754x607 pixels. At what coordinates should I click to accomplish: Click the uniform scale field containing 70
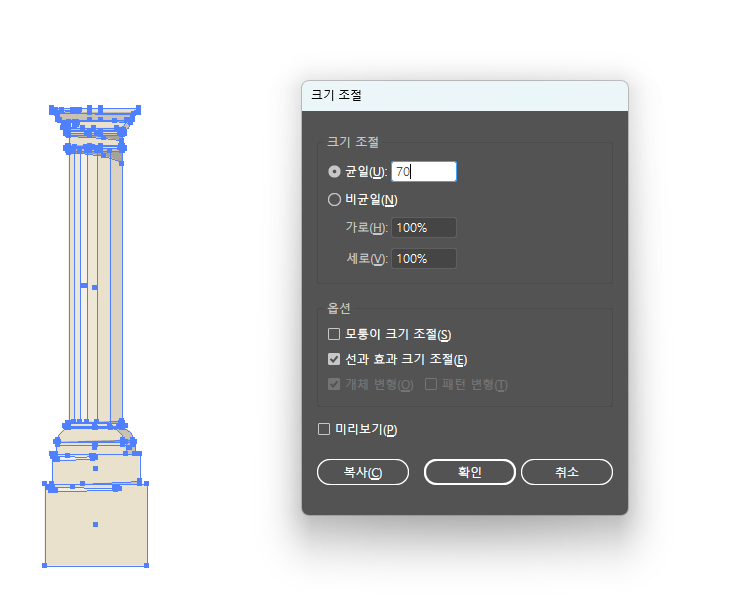(424, 172)
